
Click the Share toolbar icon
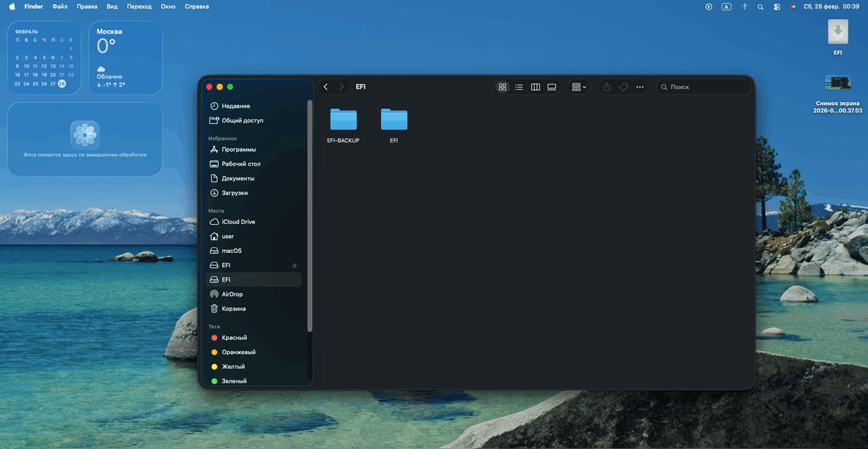tap(607, 87)
